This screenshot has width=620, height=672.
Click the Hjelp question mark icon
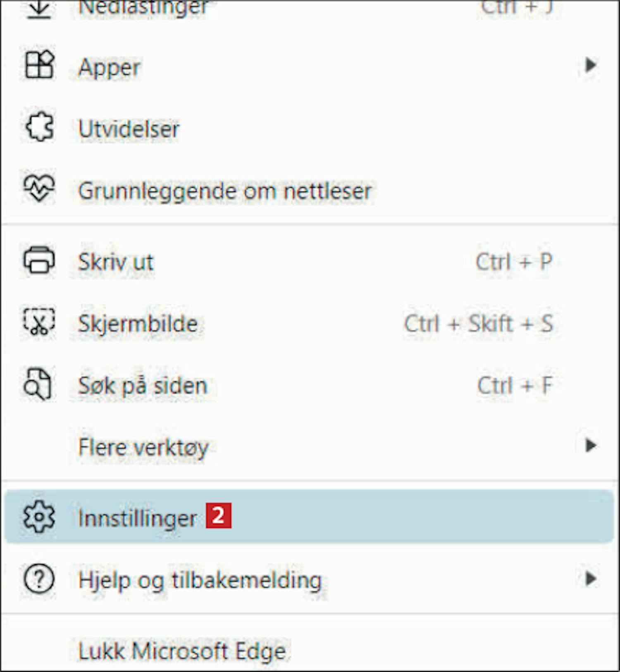click(x=39, y=579)
